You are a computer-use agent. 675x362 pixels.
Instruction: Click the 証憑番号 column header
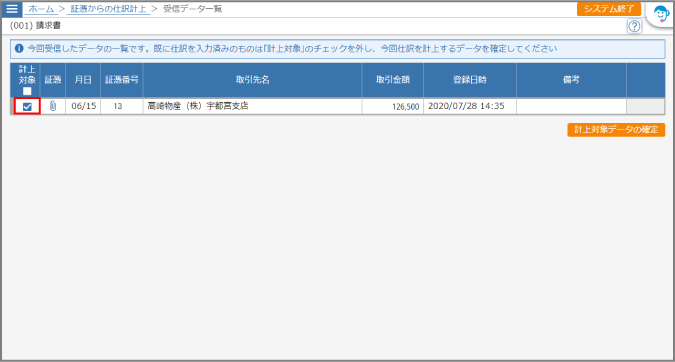(122, 80)
